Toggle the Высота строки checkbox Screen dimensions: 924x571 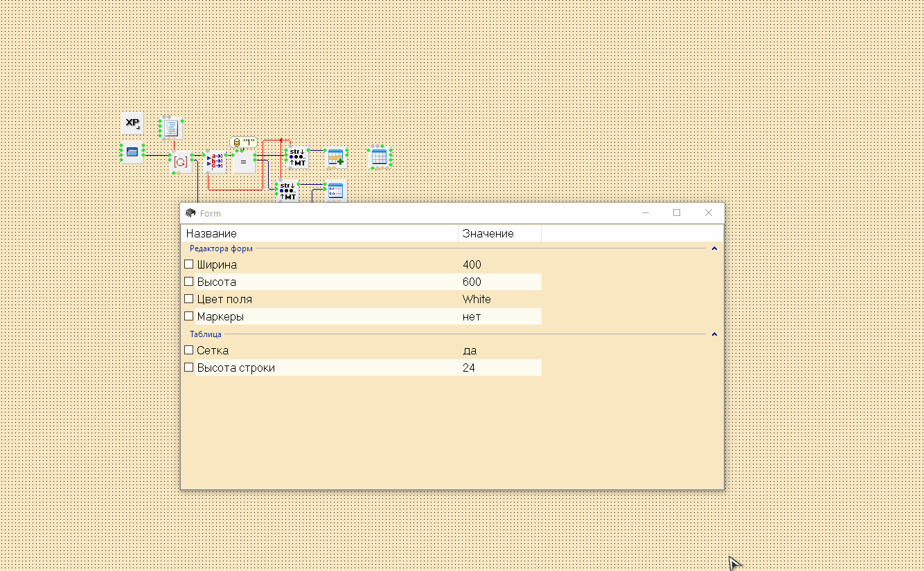pyautogui.click(x=189, y=368)
